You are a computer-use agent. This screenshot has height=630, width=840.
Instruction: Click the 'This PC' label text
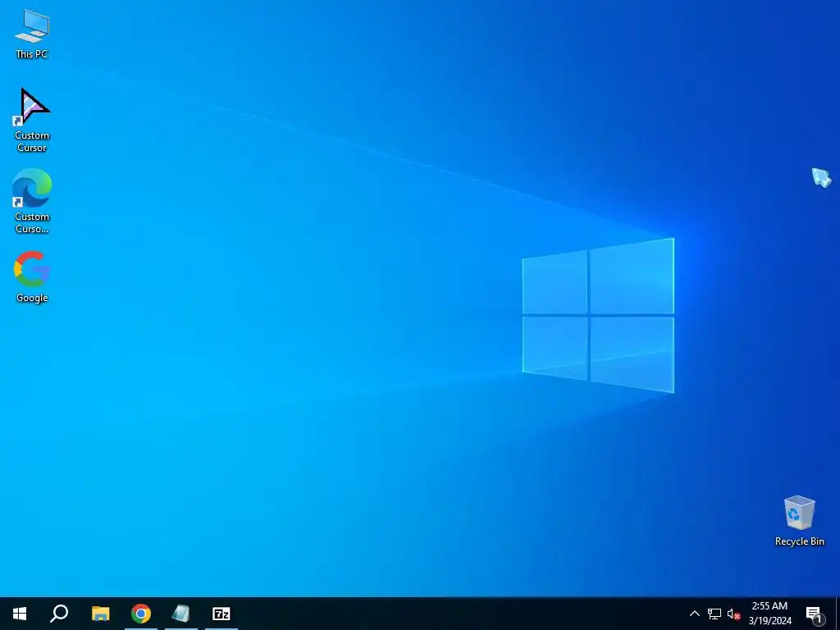tap(32, 53)
